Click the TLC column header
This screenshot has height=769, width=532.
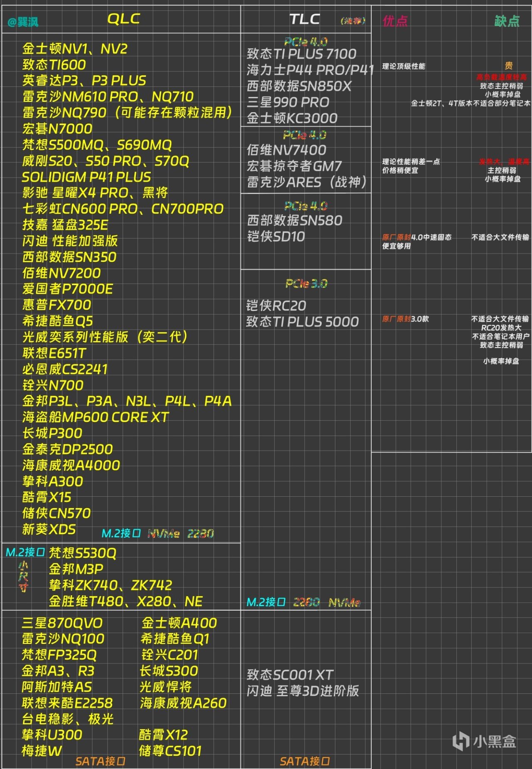point(304,19)
